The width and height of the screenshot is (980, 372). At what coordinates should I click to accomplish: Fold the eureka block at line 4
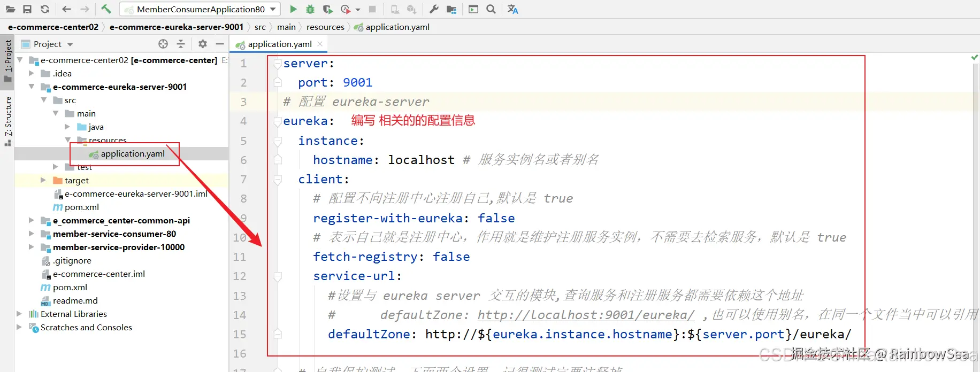pos(278,121)
